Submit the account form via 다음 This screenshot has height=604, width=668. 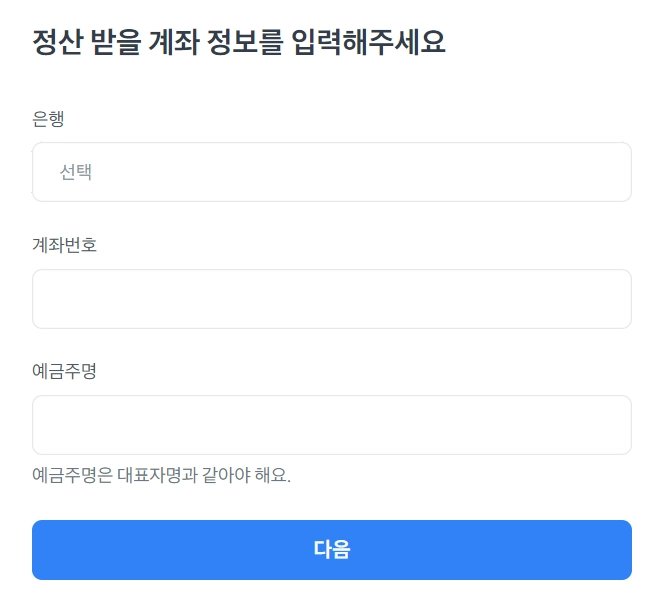click(331, 550)
